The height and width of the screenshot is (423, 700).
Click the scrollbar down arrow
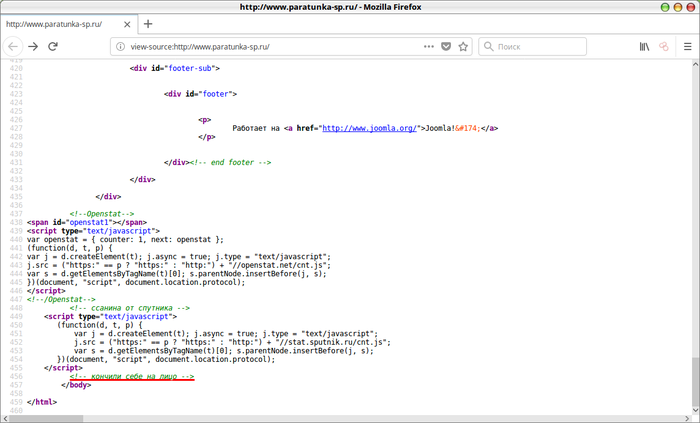[694, 416]
